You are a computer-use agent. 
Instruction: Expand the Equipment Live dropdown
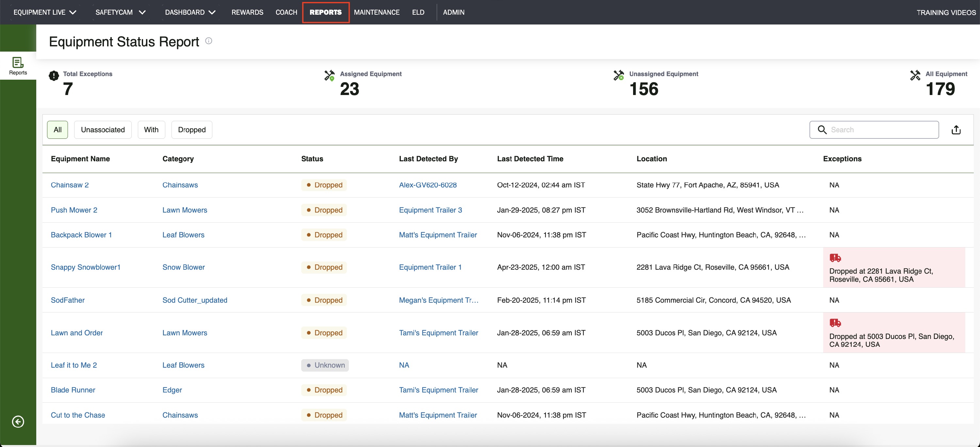(x=45, y=12)
